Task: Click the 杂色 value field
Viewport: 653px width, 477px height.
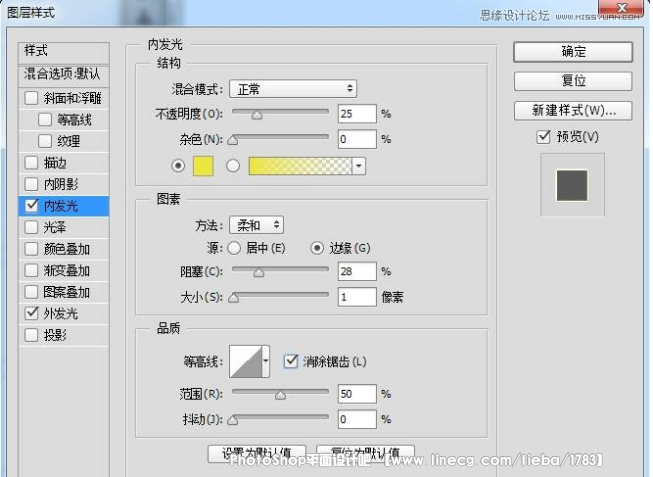Action: [357, 139]
